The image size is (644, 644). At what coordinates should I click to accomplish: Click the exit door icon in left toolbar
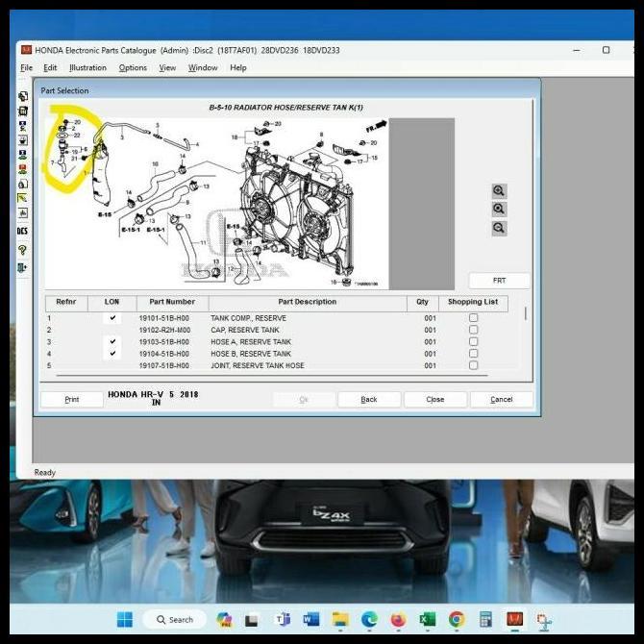(22, 267)
